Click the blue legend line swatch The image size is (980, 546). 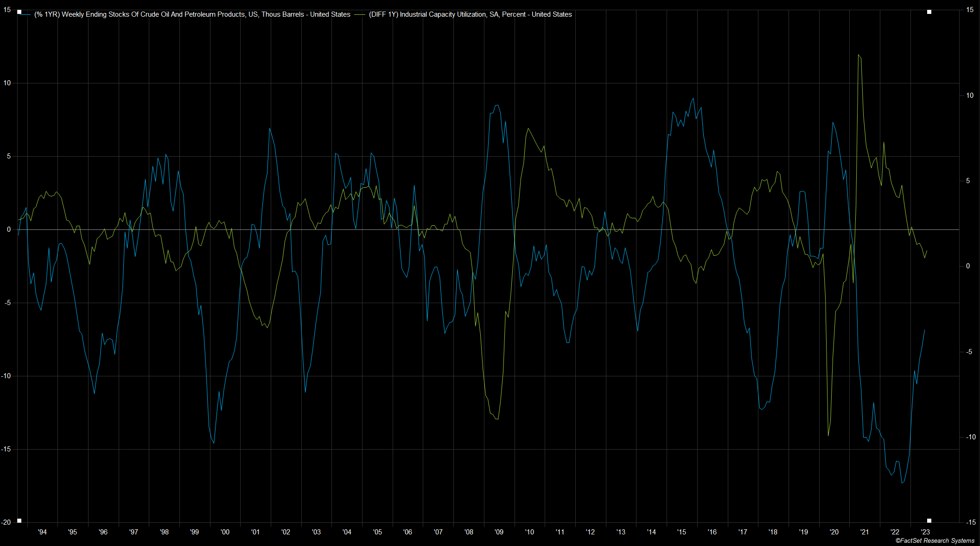(26, 15)
